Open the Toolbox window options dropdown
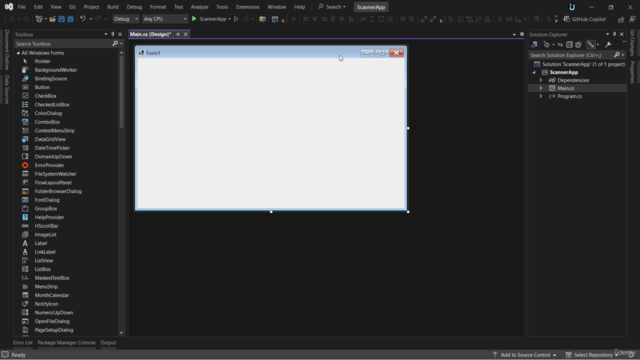This screenshot has width=640, height=360. point(106,34)
